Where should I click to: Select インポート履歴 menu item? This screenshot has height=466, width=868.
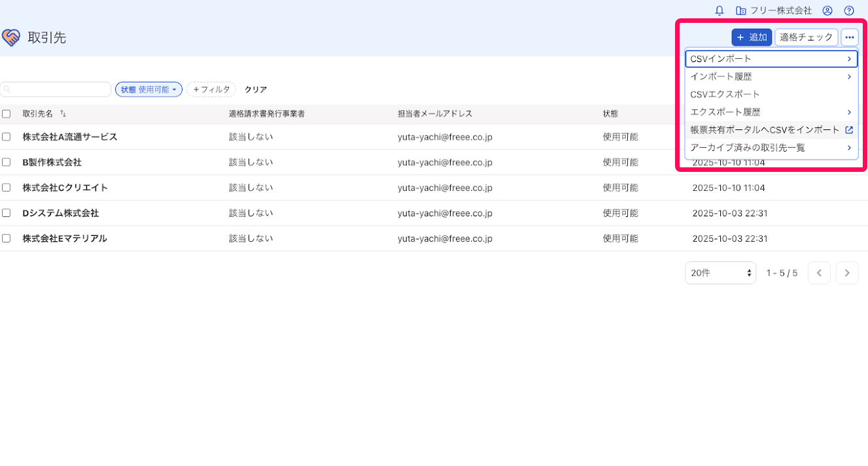pyautogui.click(x=771, y=76)
